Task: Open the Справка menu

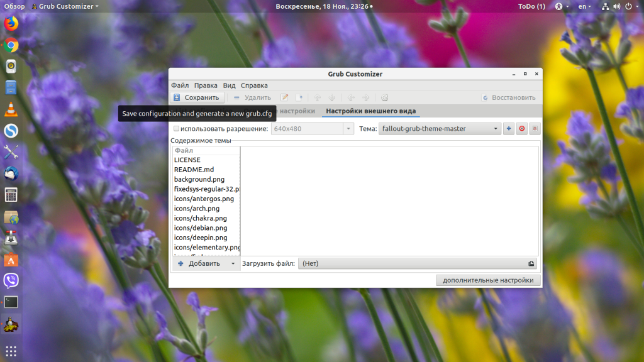Action: (254, 85)
